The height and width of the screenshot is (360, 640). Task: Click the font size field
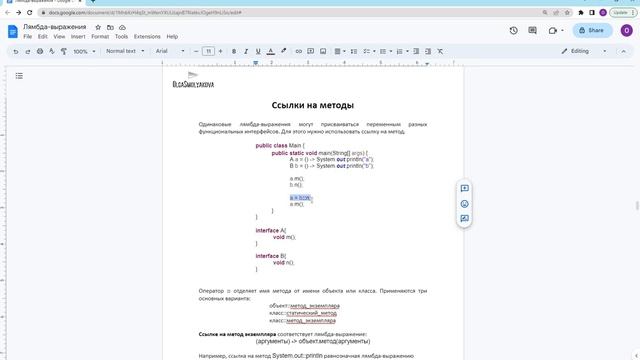tap(208, 51)
